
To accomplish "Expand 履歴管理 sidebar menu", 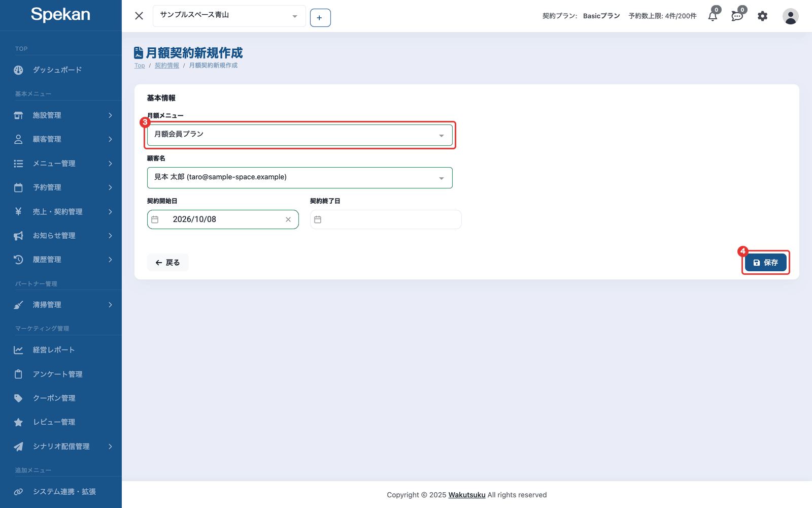I will point(61,260).
